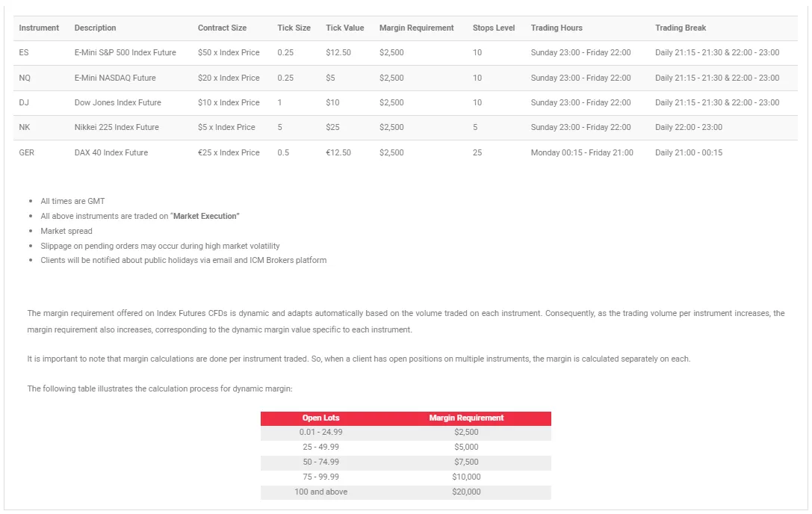Click the bold "Market Execution" text
Screen dimensions: 812x514
click(206, 216)
